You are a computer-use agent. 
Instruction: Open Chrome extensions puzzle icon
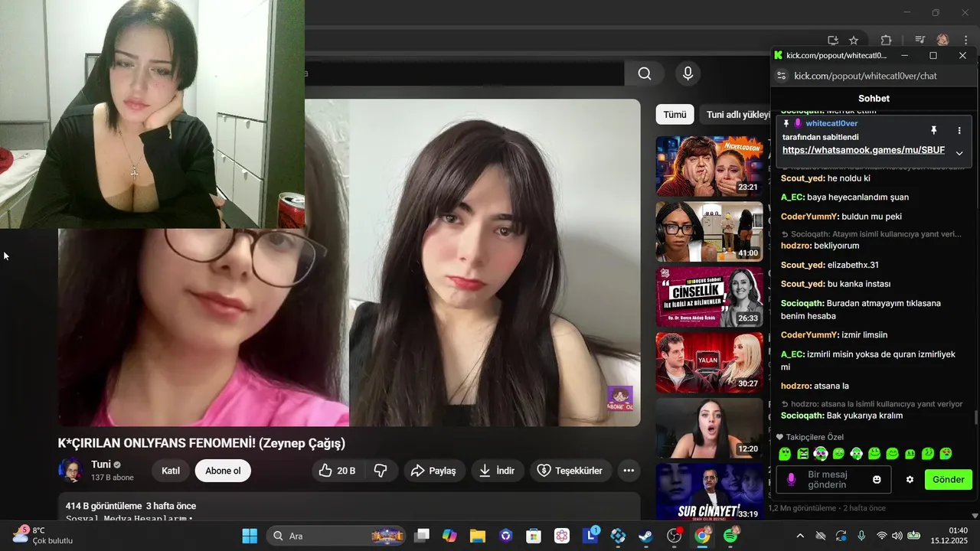point(886,41)
